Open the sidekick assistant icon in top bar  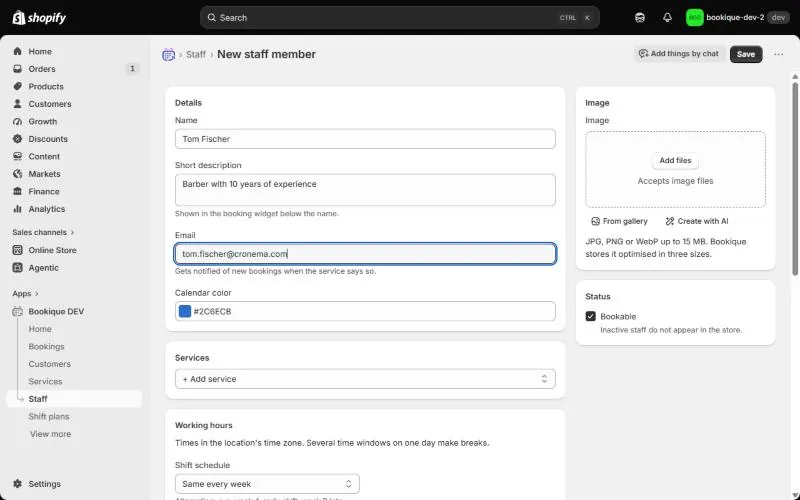pyautogui.click(x=640, y=18)
